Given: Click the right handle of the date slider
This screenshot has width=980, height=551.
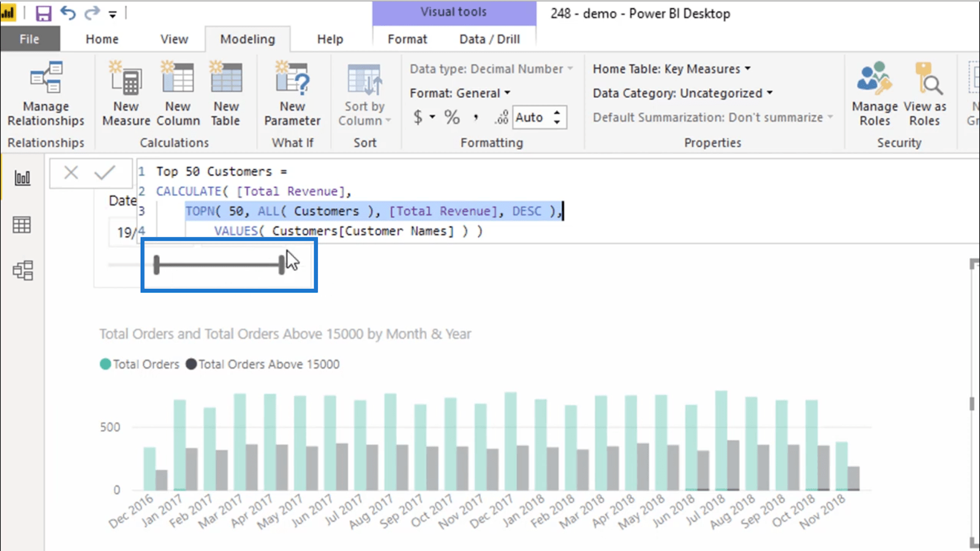Looking at the screenshot, I should coord(282,264).
